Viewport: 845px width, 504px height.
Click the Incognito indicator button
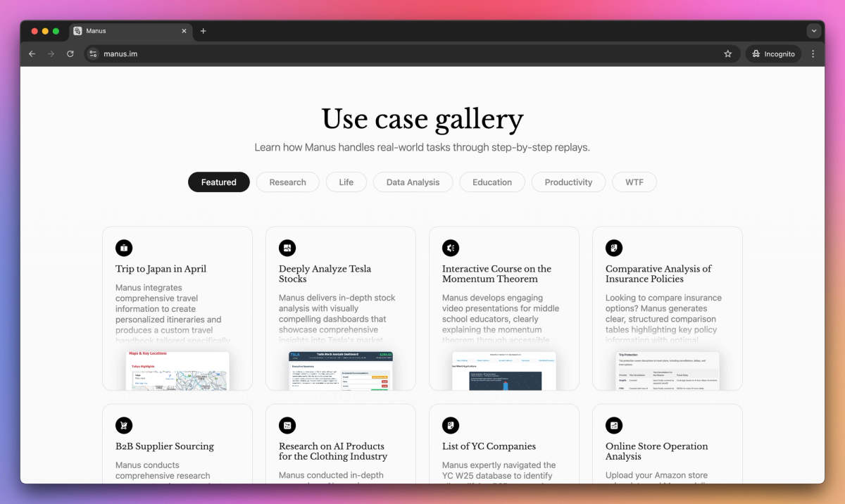point(773,53)
